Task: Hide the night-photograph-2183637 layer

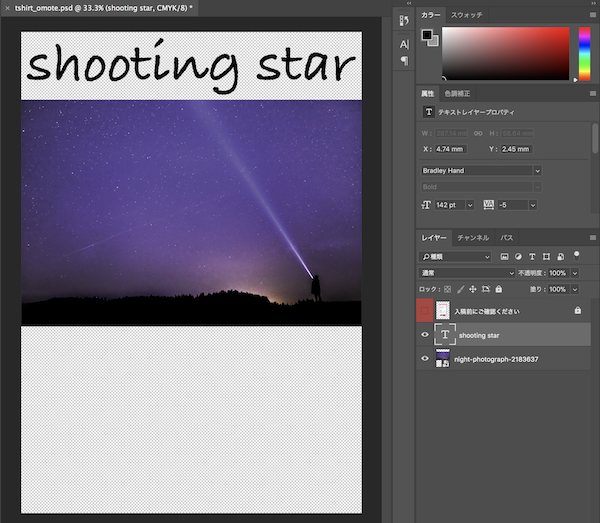Action: click(425, 358)
